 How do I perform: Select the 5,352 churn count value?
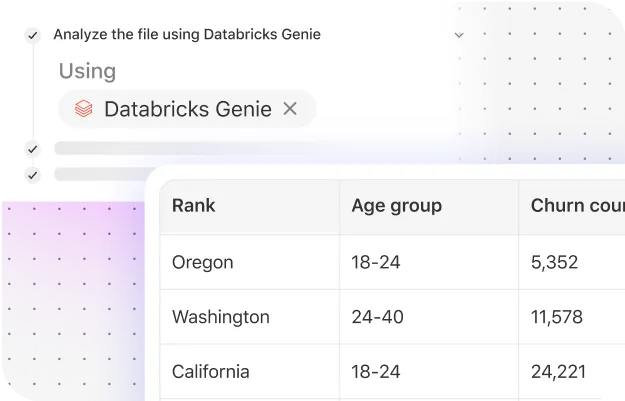pyautogui.click(x=554, y=263)
